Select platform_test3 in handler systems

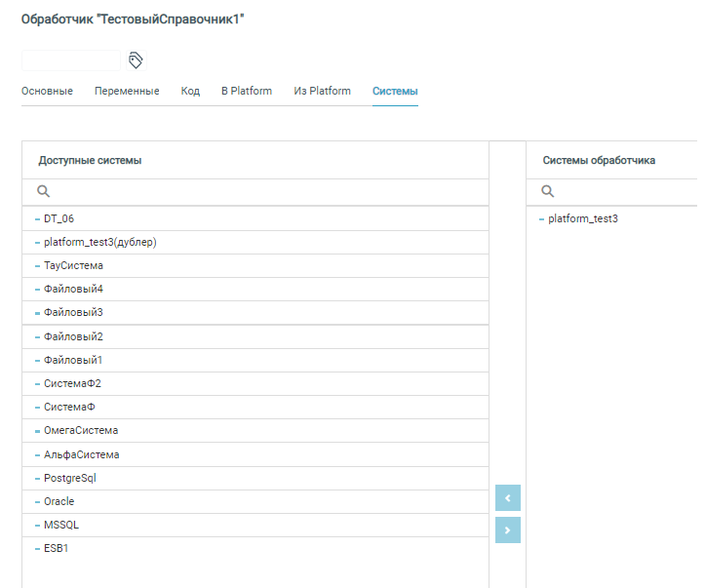coord(582,218)
